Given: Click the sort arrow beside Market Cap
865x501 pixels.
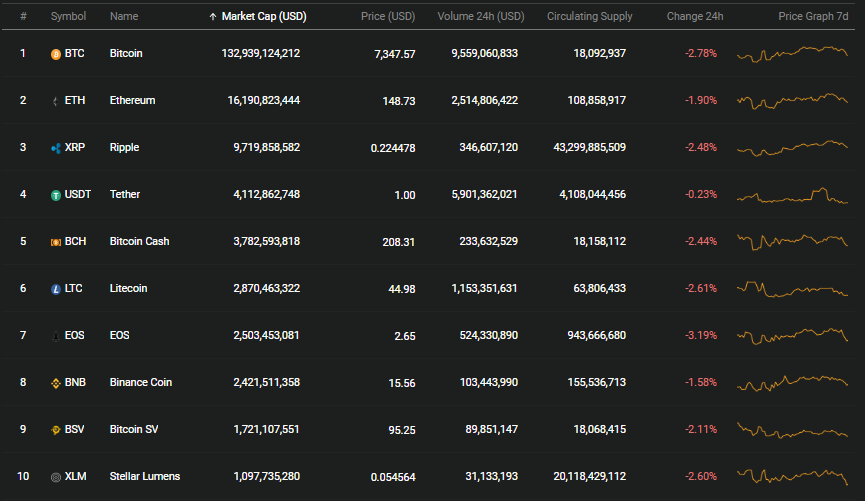Looking at the screenshot, I should click(x=212, y=17).
